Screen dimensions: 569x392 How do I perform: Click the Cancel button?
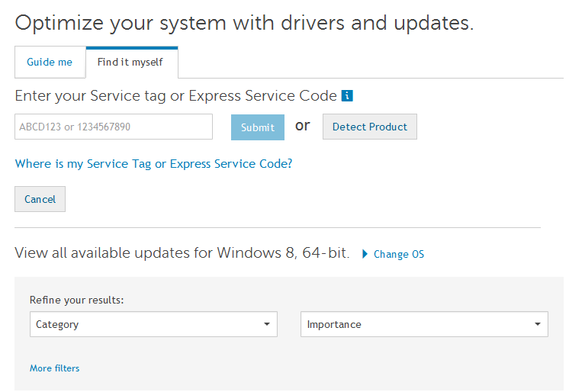pos(40,199)
